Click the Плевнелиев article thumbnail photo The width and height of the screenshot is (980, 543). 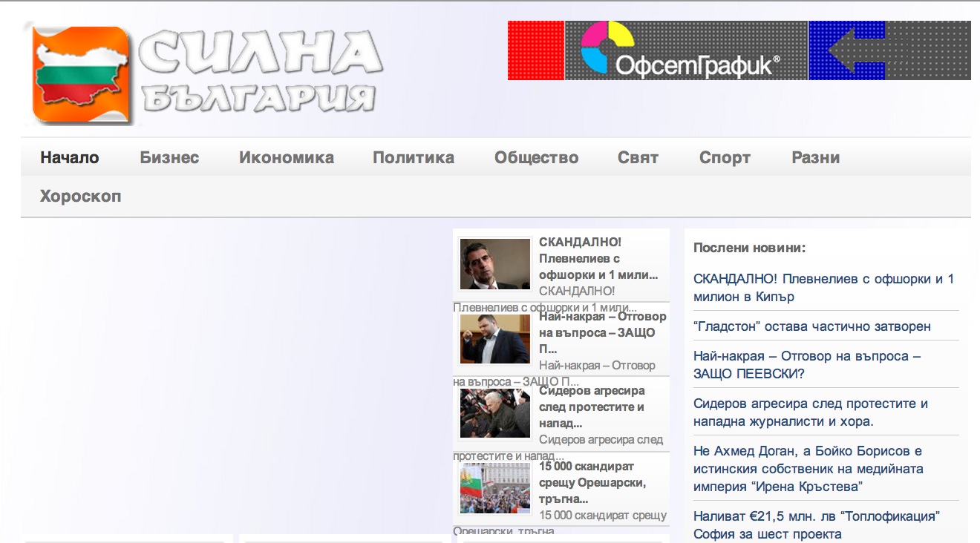click(495, 264)
